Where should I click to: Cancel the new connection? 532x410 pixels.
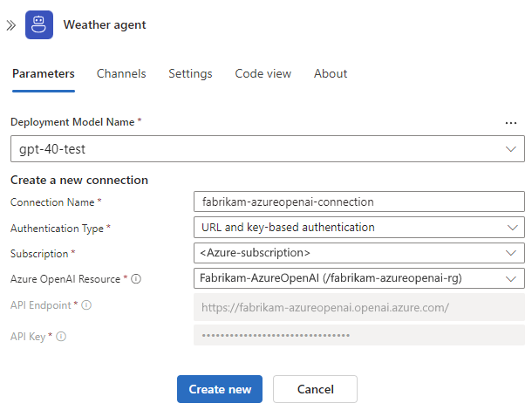tap(315, 389)
